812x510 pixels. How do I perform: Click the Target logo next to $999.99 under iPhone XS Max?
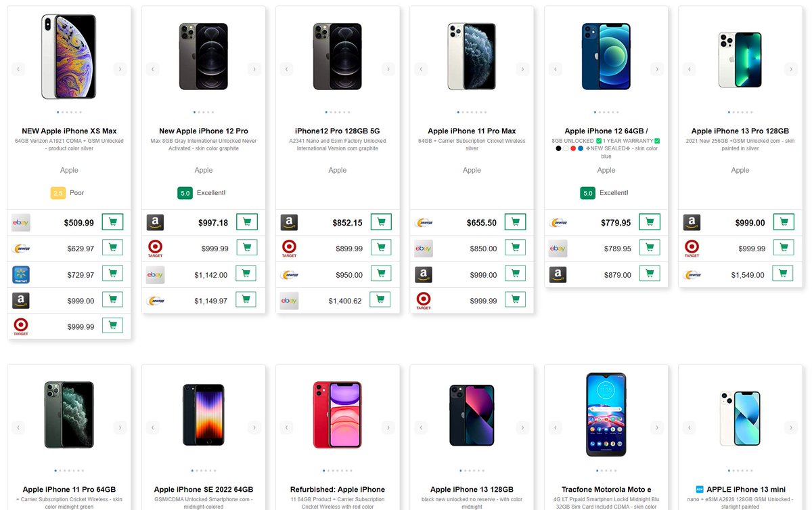pyautogui.click(x=21, y=326)
